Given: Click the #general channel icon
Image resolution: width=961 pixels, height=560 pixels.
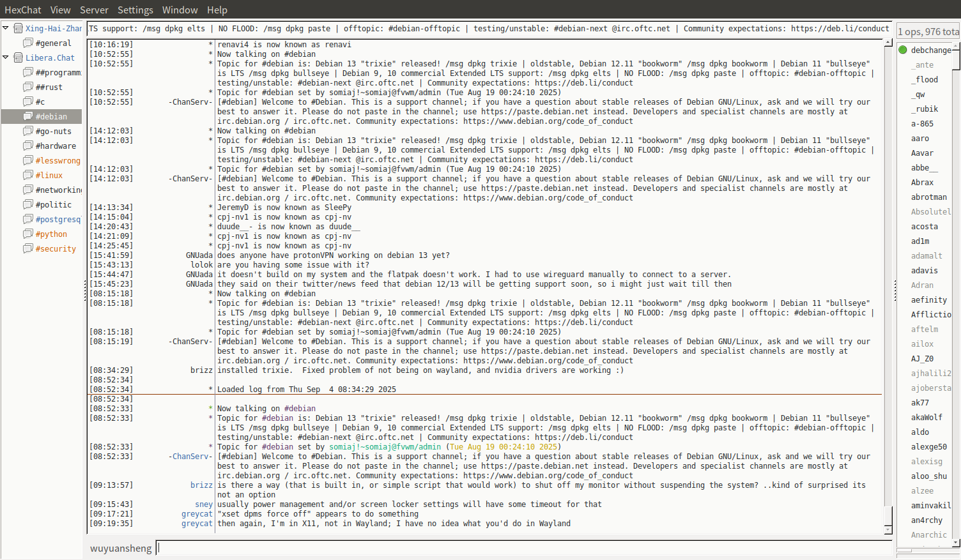Looking at the screenshot, I should click(x=28, y=43).
